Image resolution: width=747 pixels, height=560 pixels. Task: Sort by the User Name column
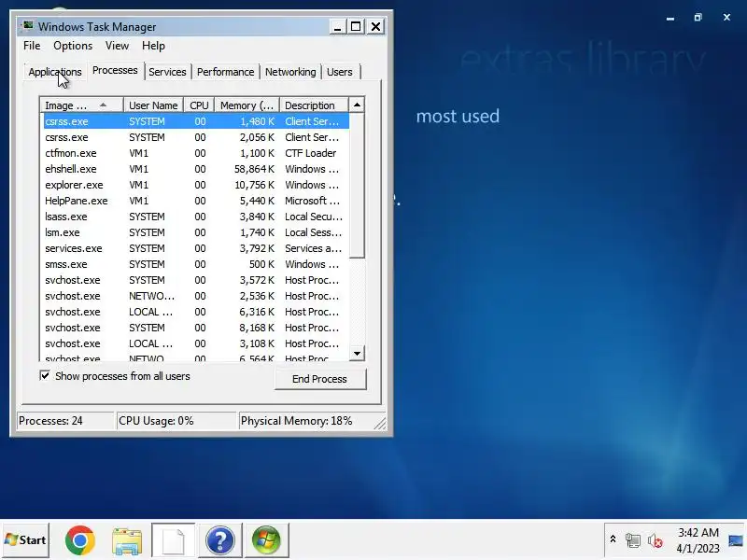153,105
